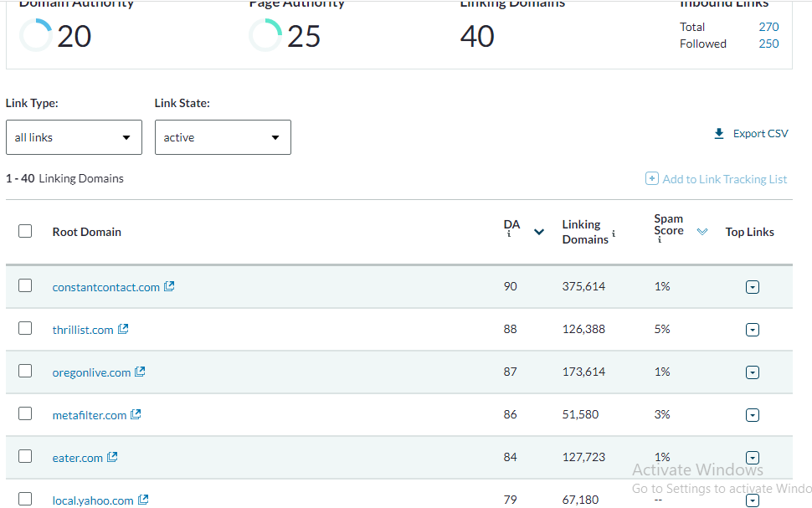812x508 pixels.
Task: Click the 51,580 linking domains cell
Action: click(x=580, y=414)
